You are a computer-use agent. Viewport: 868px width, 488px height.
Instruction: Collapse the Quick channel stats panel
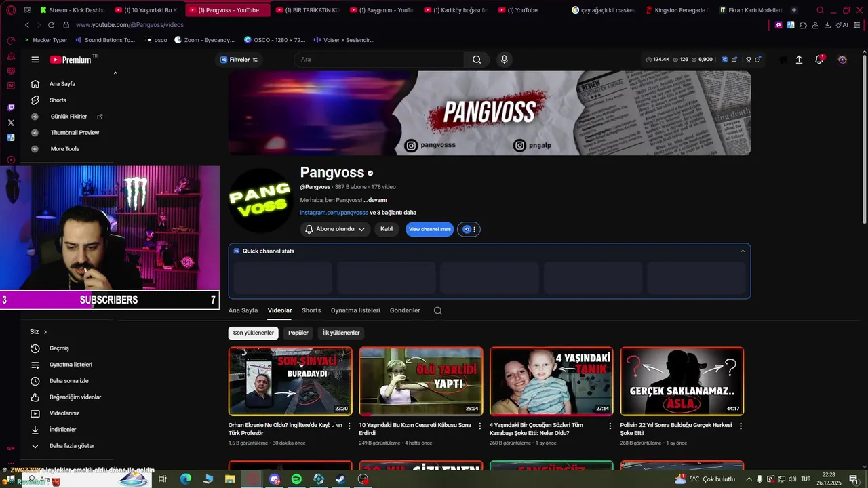pos(743,251)
